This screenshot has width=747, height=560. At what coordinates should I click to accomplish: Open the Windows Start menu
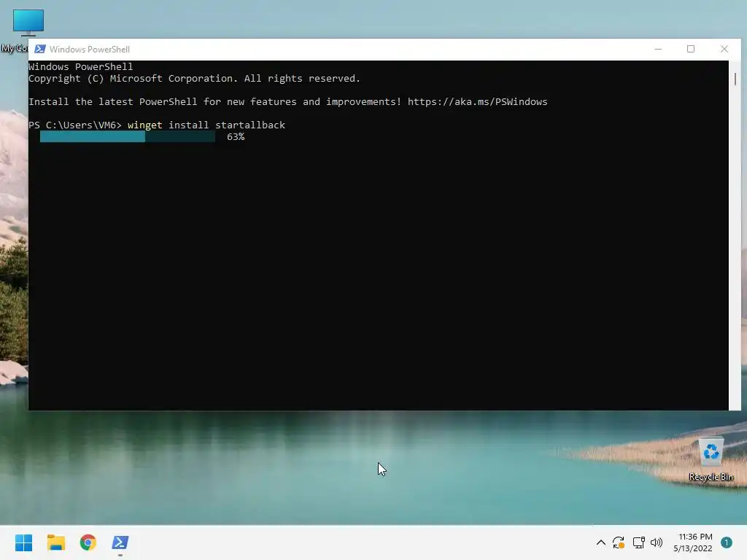point(23,542)
